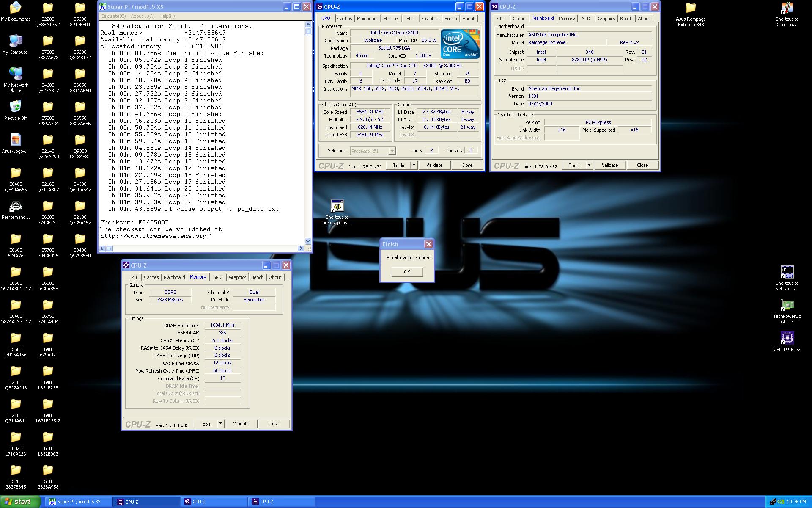This screenshot has width=812, height=508.
Task: Open the E8400 Q844A666 folder
Action: [16, 180]
